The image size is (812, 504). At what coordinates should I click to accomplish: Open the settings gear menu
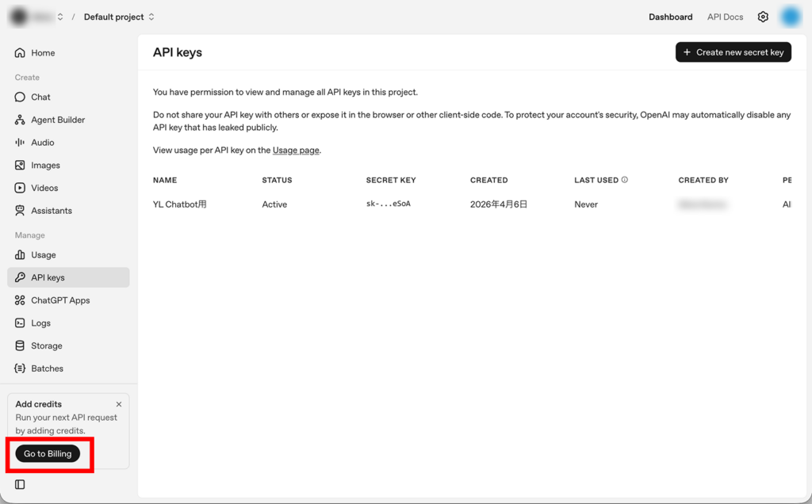(x=762, y=16)
